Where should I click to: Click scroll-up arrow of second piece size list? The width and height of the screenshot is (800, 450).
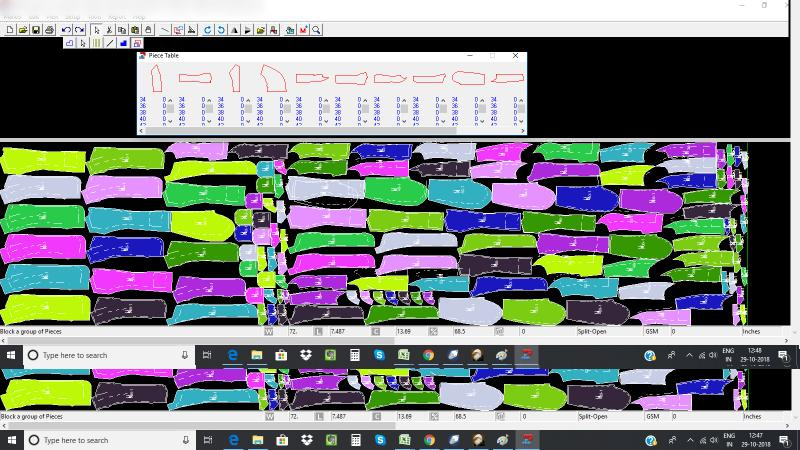[x=209, y=100]
